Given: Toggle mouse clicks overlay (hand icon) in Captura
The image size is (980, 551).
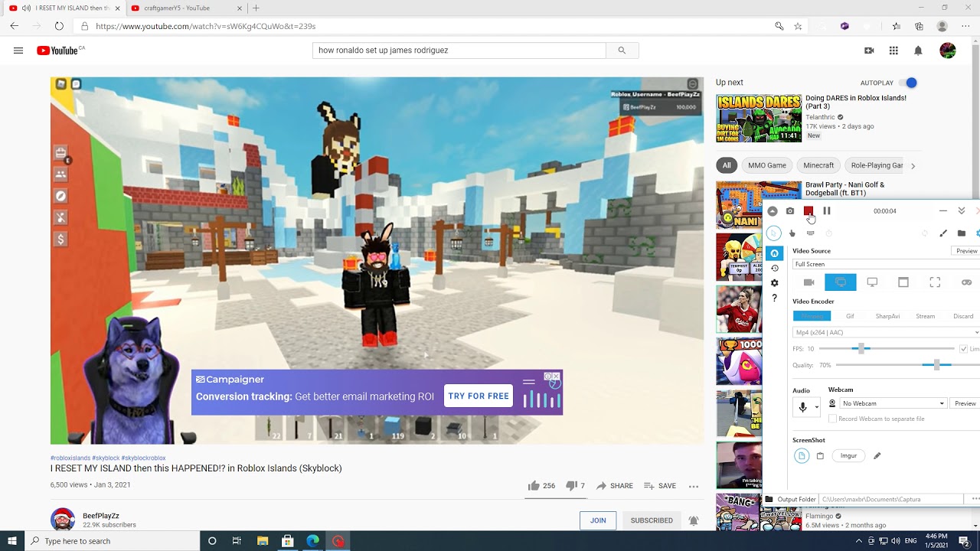Looking at the screenshot, I should (x=792, y=233).
